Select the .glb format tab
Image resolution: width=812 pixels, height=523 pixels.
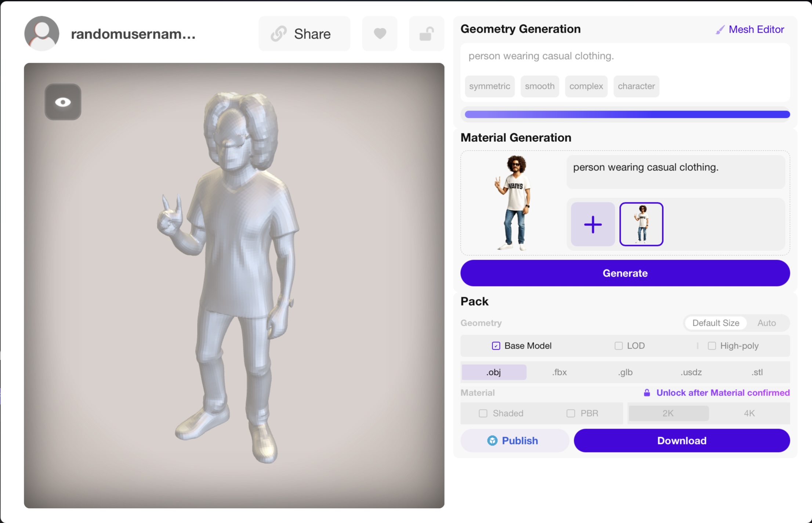pos(625,372)
